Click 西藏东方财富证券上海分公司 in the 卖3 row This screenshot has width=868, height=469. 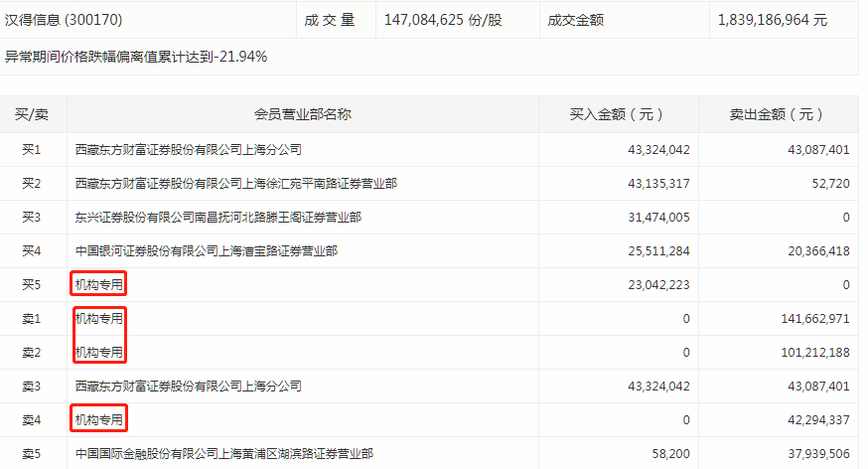189,386
